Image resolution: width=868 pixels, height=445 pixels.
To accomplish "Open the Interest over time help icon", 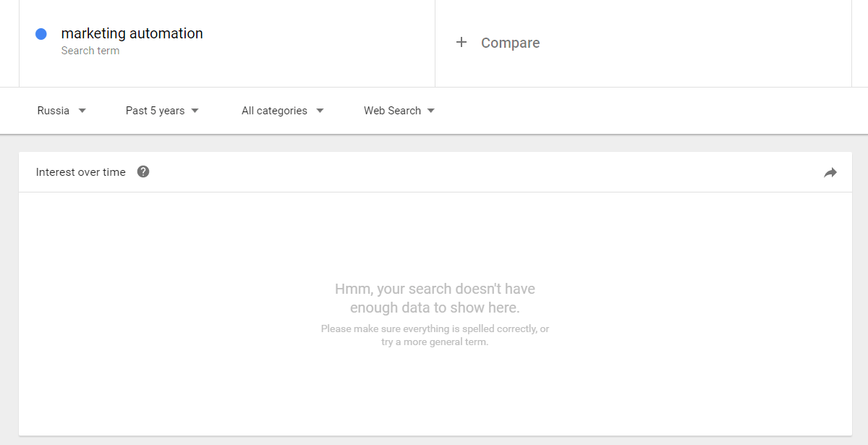I will (143, 171).
